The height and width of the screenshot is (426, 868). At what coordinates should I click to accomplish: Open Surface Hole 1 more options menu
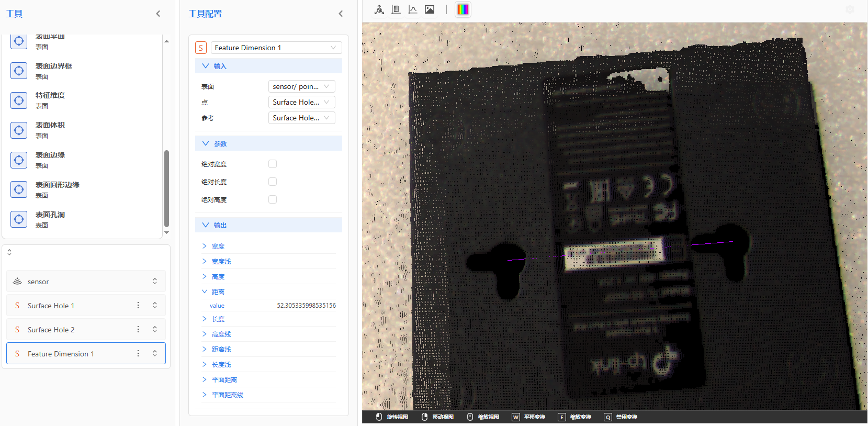(x=138, y=305)
